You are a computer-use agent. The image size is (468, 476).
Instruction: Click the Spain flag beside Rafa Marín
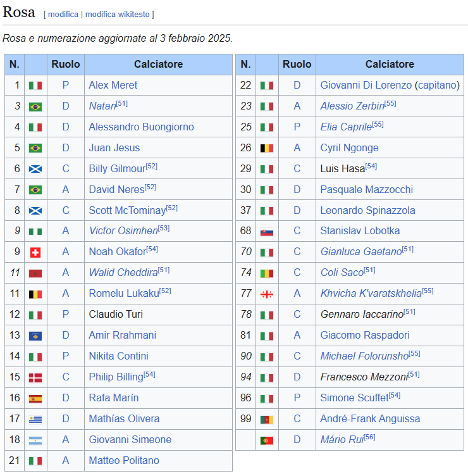click(35, 399)
